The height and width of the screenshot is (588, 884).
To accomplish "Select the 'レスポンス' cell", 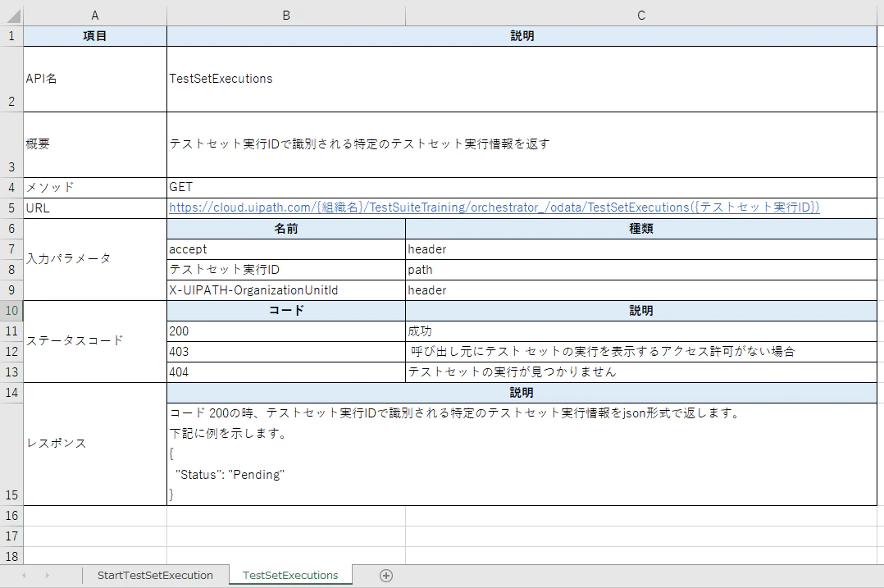I will [95, 444].
